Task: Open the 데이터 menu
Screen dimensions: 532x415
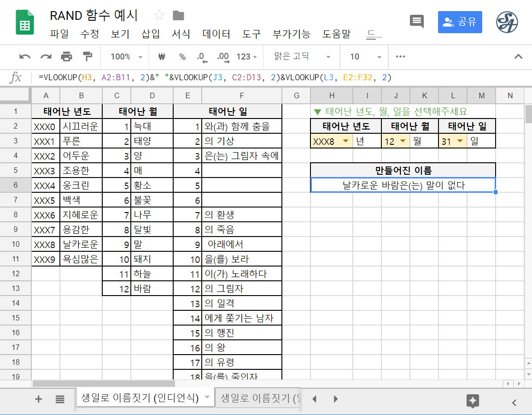Action: 216,34
